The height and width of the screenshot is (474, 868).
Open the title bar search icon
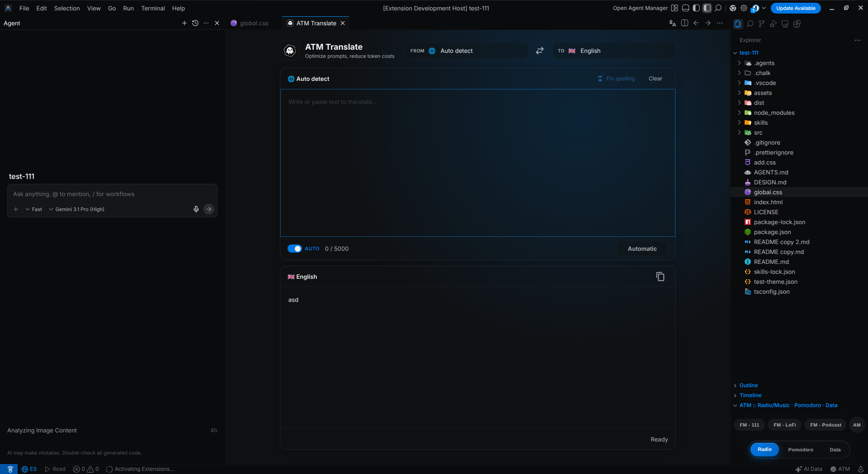click(x=718, y=8)
